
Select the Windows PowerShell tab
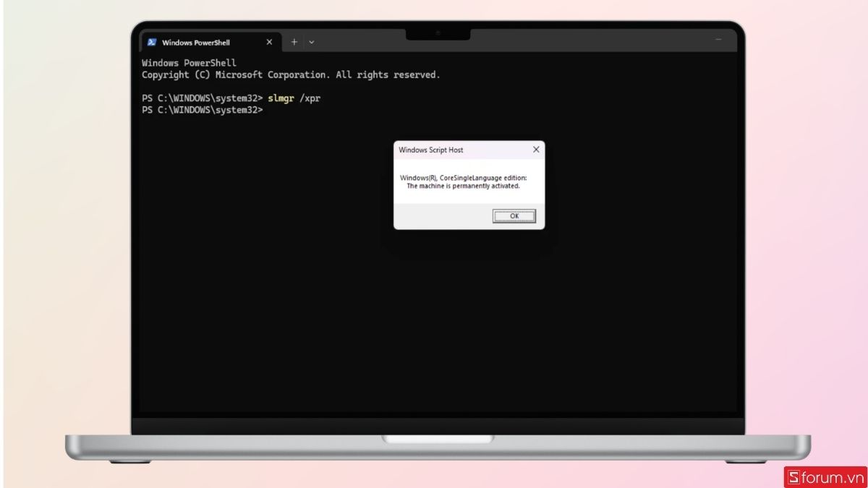click(210, 42)
